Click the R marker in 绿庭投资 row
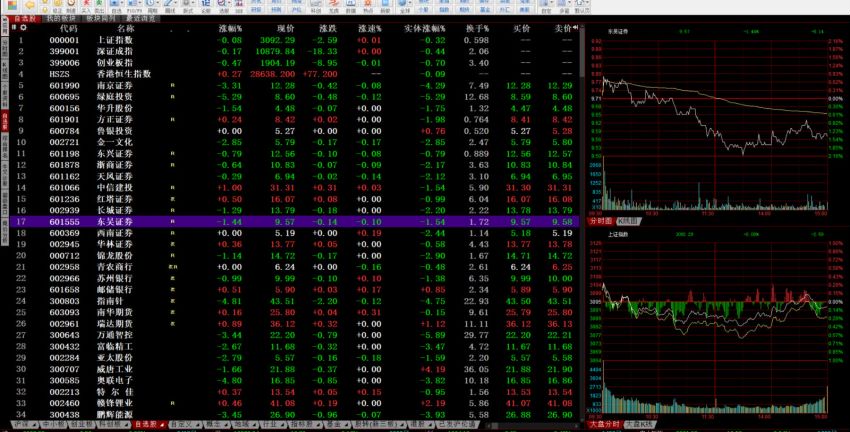The height and width of the screenshot is (432, 850). point(172,97)
